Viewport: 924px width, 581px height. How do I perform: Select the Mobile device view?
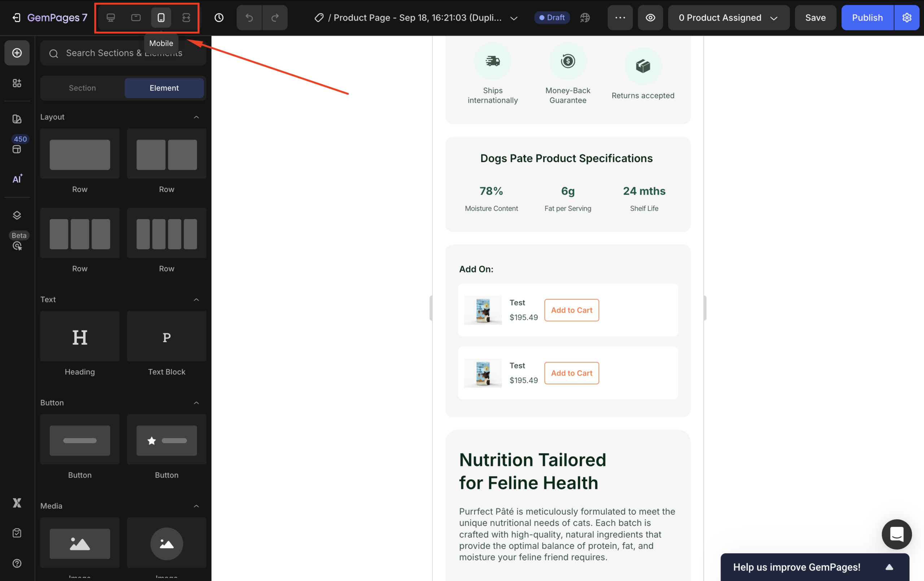[x=161, y=18]
